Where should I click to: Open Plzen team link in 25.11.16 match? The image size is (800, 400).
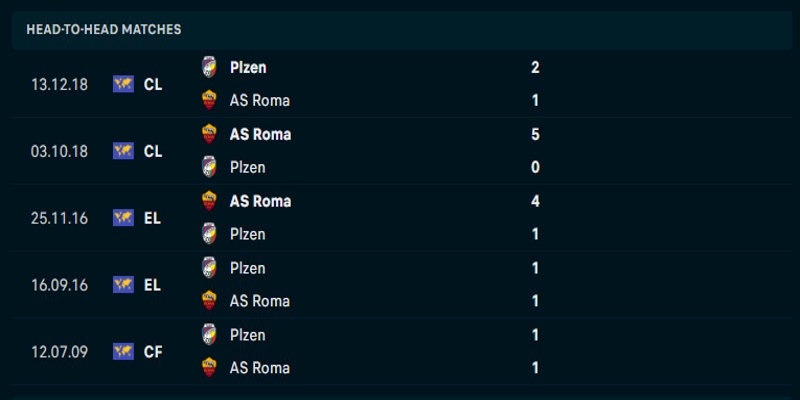pyautogui.click(x=248, y=234)
